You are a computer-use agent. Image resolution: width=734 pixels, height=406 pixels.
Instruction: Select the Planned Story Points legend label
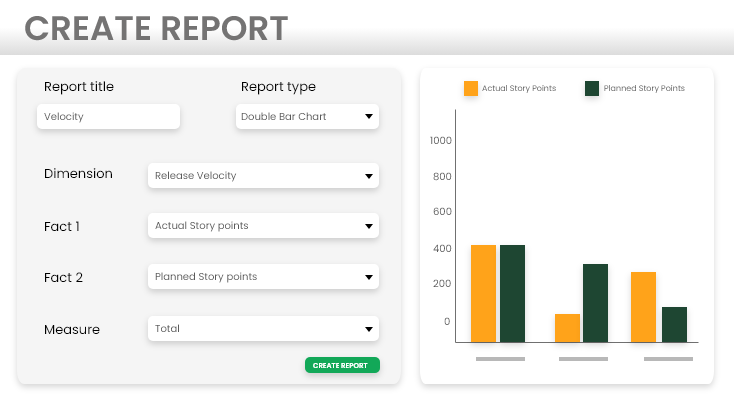tap(644, 88)
